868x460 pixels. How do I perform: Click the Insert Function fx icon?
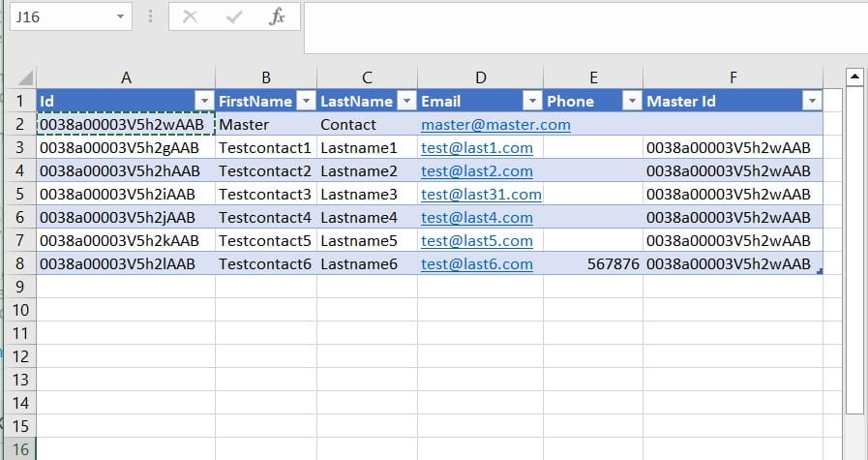[x=277, y=17]
